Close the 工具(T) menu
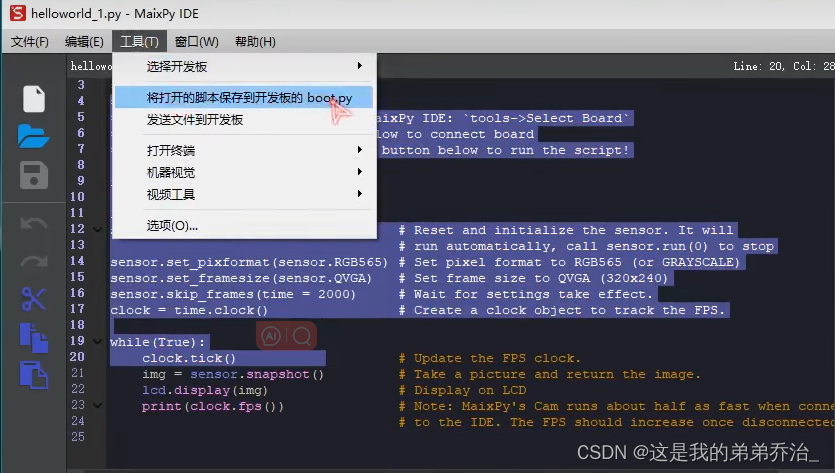The height and width of the screenshot is (473, 835). point(139,42)
